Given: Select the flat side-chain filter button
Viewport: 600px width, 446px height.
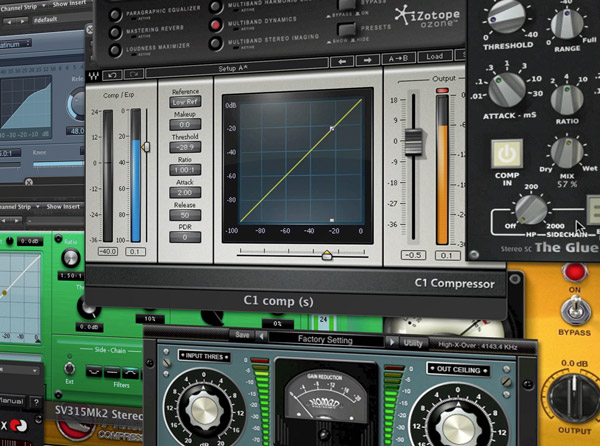Looking at the screenshot, I should point(112,372).
